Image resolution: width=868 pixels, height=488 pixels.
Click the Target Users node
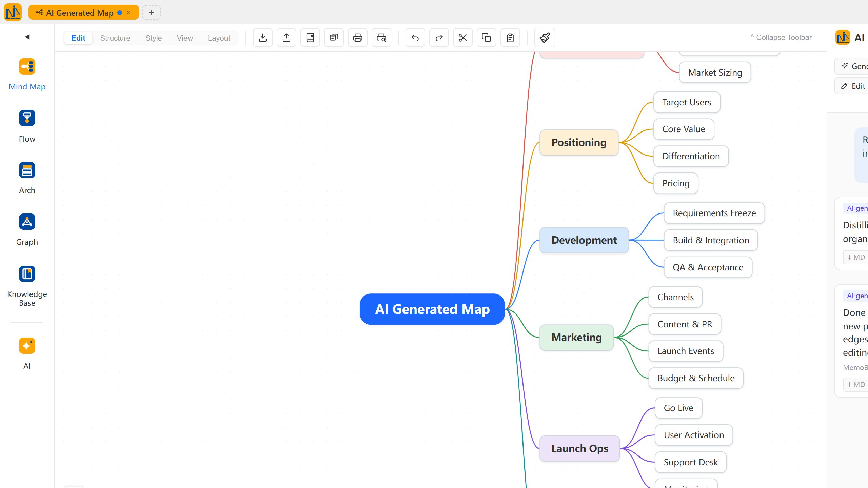pos(687,102)
